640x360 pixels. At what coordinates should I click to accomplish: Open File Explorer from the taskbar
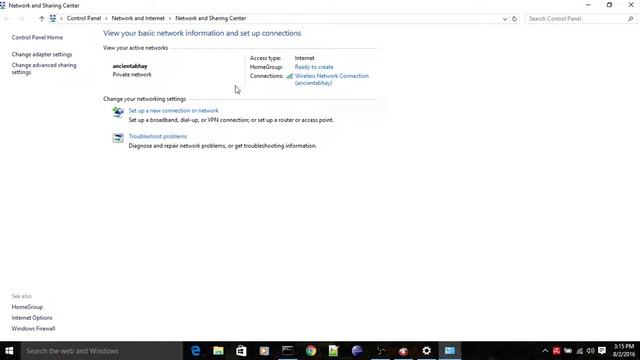point(218,351)
